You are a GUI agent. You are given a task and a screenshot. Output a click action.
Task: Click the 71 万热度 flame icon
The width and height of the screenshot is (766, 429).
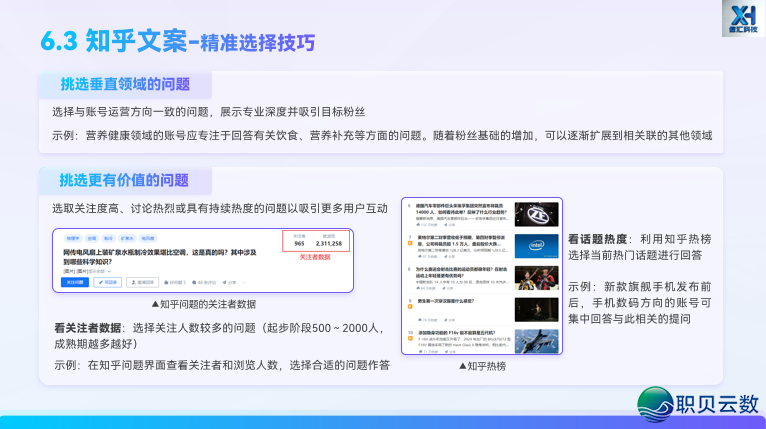click(x=420, y=351)
